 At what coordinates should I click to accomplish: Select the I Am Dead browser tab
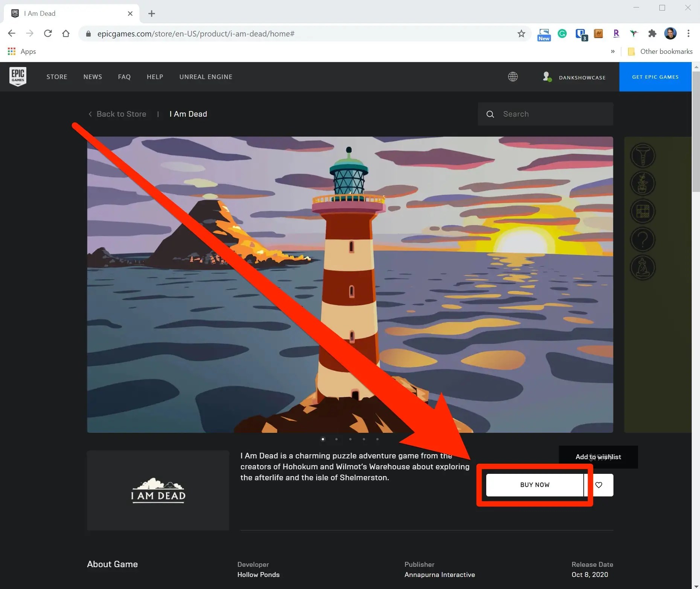tap(72, 14)
